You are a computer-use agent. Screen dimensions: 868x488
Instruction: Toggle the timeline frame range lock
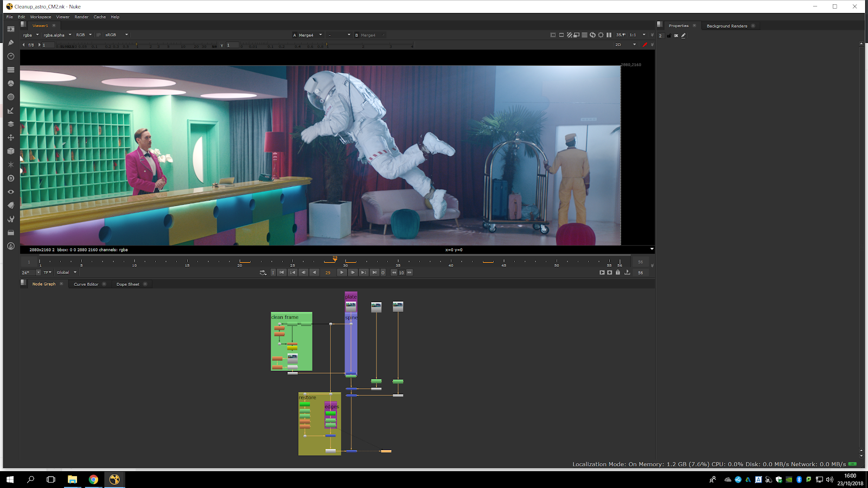[617, 273]
